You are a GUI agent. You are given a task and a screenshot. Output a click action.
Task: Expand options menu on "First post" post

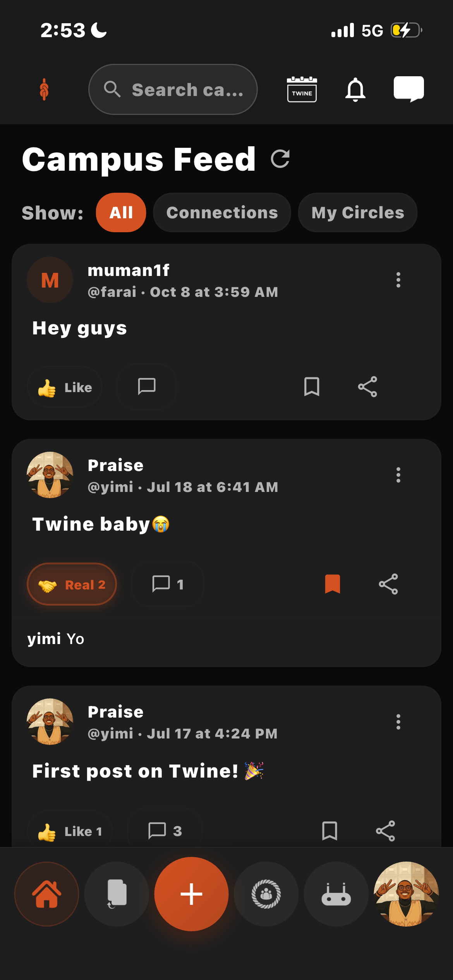tap(398, 722)
